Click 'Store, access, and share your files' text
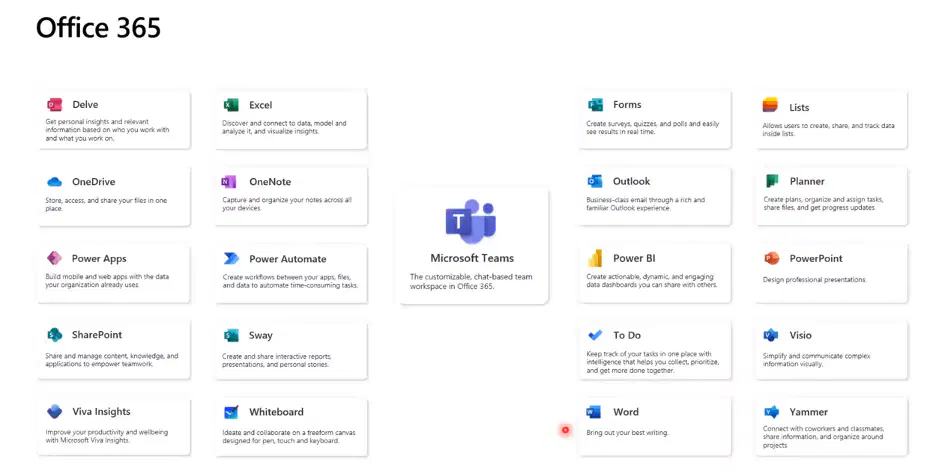Viewport: 936px width, 472px height. (x=106, y=204)
